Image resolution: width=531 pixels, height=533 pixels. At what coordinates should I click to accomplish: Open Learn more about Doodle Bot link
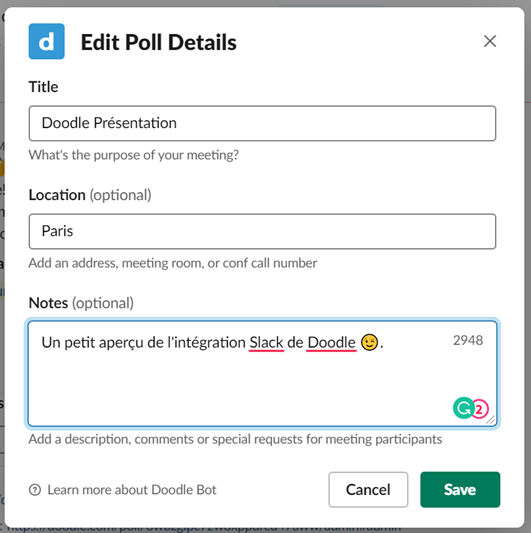[132, 490]
